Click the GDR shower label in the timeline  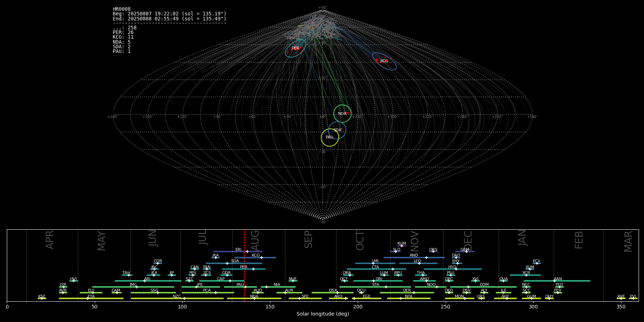226,273
